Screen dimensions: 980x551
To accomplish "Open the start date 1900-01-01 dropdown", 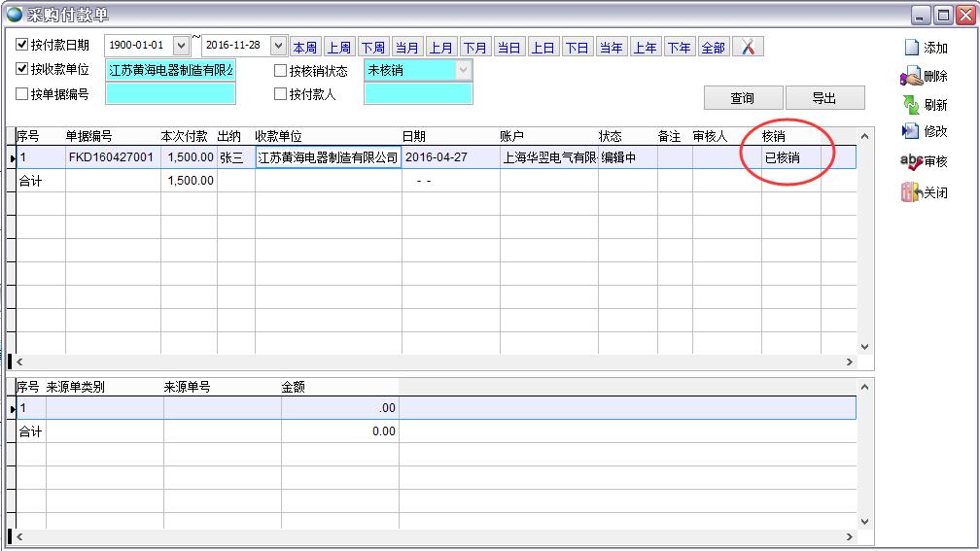I will tap(181, 46).
